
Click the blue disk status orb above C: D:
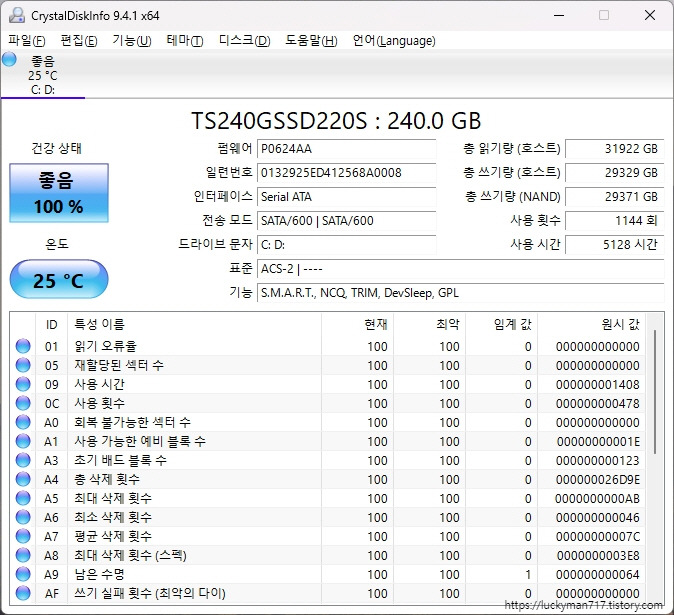pyautogui.click(x=9, y=59)
